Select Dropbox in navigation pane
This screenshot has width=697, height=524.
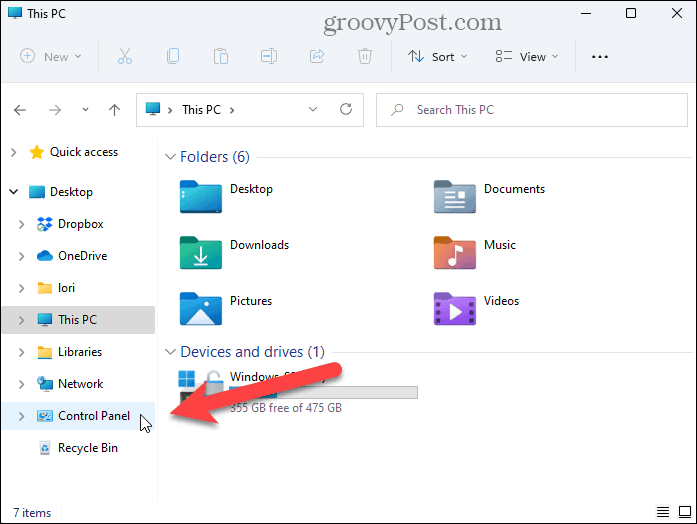tap(79, 224)
